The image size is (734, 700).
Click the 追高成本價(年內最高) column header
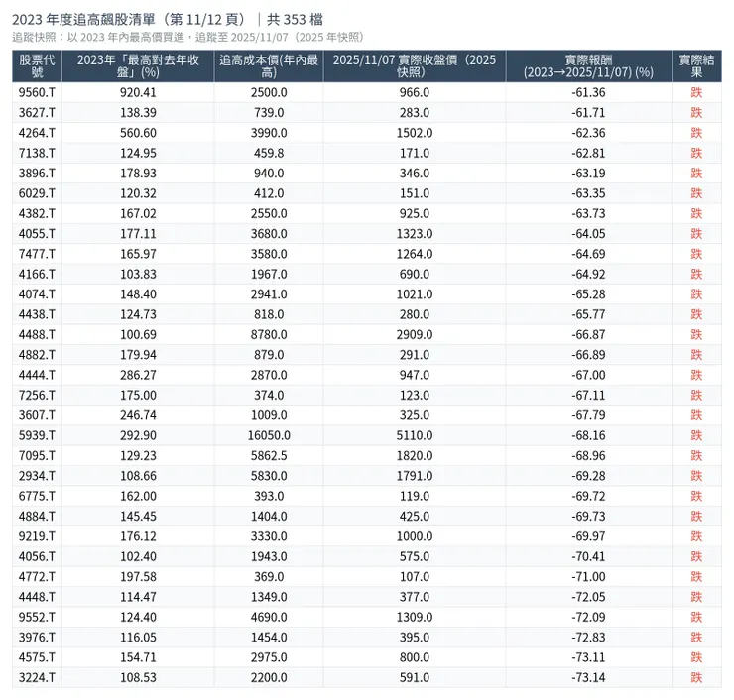(x=269, y=66)
